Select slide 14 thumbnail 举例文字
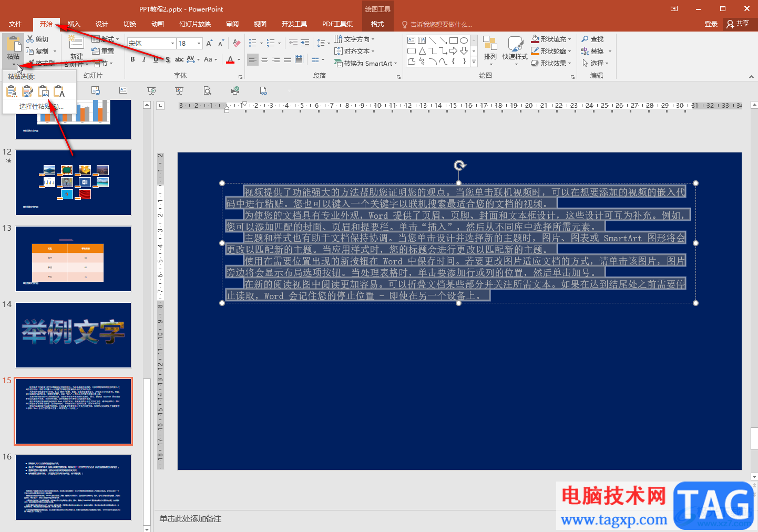The height and width of the screenshot is (532, 758). tap(73, 335)
